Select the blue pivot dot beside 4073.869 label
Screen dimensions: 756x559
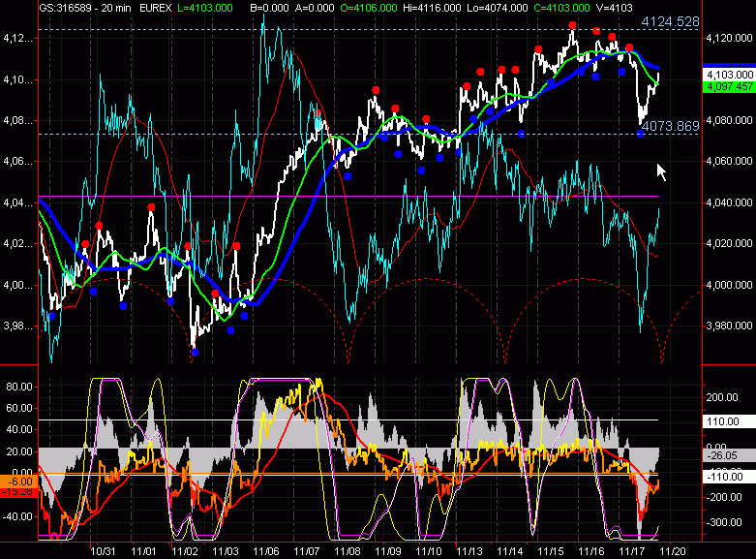click(x=640, y=134)
